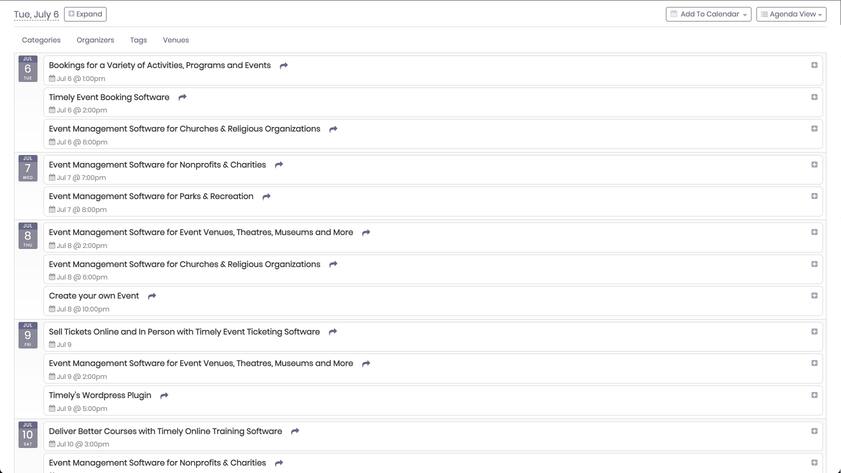Open Jul 7 Nonprofits & Charities event title
Screen dimensions: 841x473
157,165
